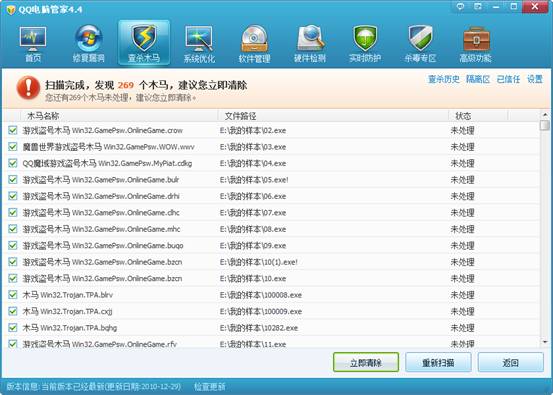Uncheck the OnlineGame.dhc entry for 07.exe
The image size is (553, 395).
(13, 213)
